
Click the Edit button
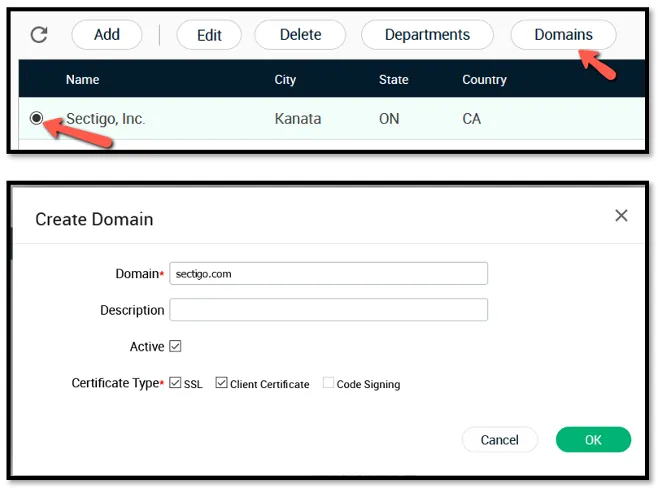[x=209, y=35]
